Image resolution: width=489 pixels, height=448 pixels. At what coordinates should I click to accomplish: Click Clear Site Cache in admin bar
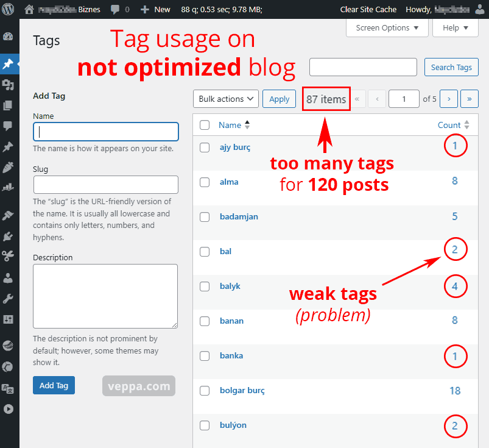click(368, 9)
